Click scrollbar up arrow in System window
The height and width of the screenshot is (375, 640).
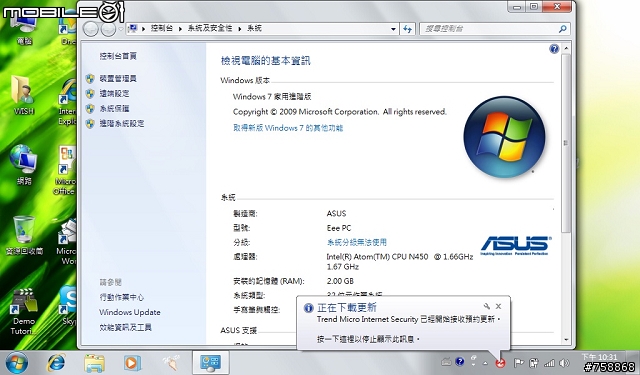click(566, 48)
